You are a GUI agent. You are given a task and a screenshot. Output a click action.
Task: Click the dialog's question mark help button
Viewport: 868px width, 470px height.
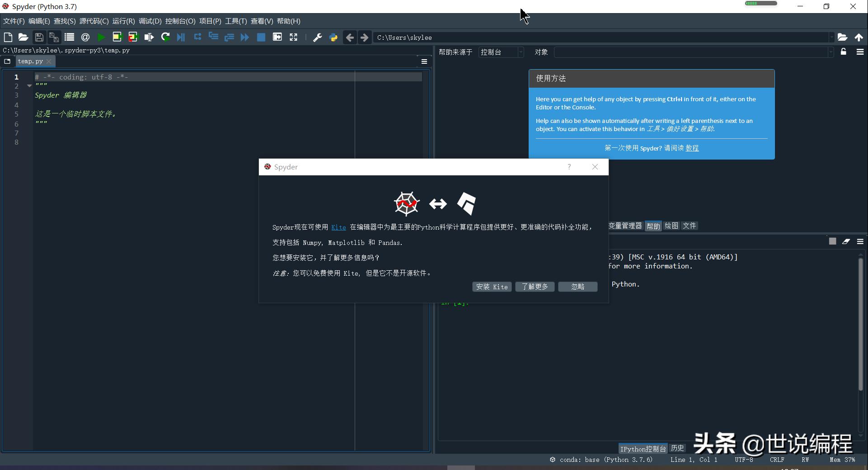pyautogui.click(x=569, y=167)
